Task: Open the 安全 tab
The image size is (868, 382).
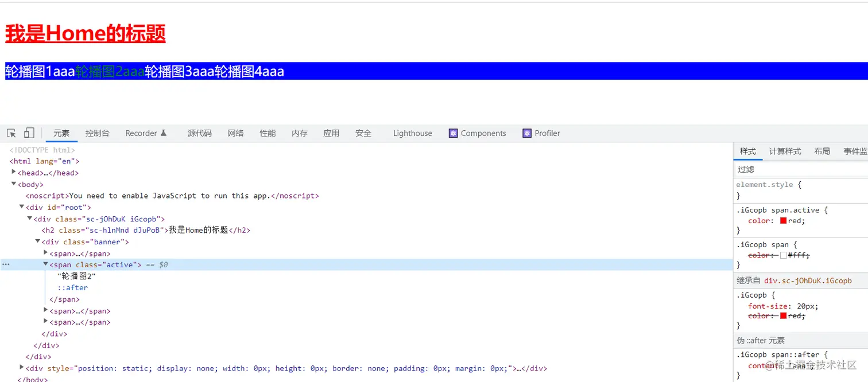Action: point(363,133)
